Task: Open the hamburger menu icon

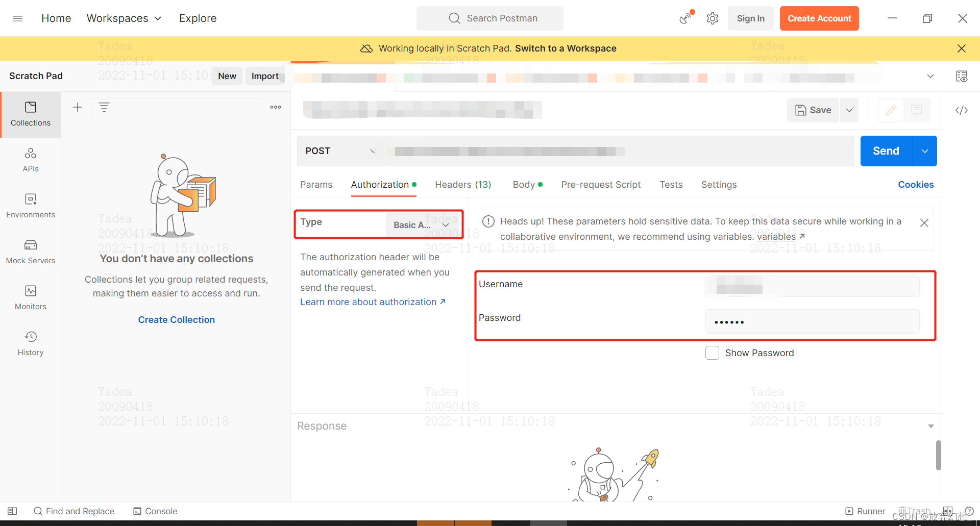Action: [x=18, y=18]
